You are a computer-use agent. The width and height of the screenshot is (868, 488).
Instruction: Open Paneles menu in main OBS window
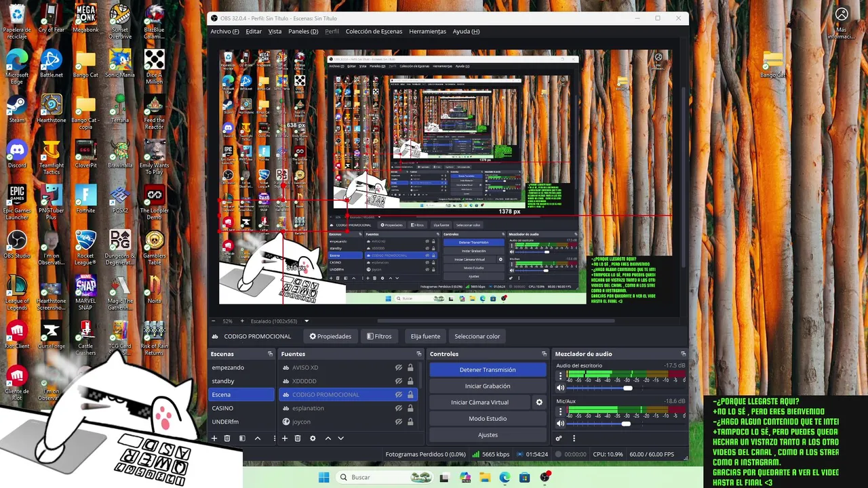coord(303,31)
